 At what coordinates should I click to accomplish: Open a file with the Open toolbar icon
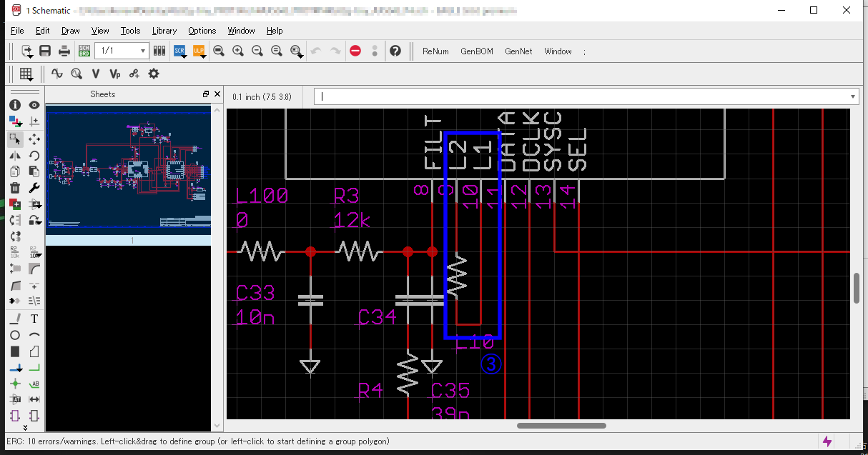[x=27, y=51]
